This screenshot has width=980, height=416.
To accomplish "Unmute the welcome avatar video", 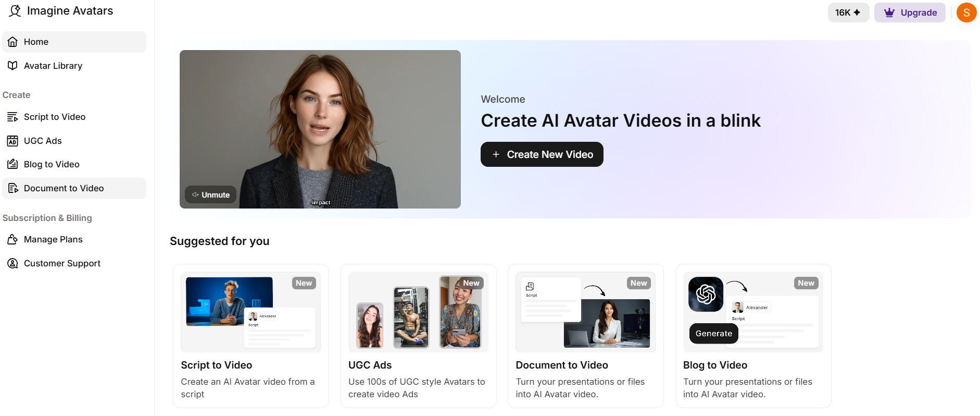I will point(210,194).
